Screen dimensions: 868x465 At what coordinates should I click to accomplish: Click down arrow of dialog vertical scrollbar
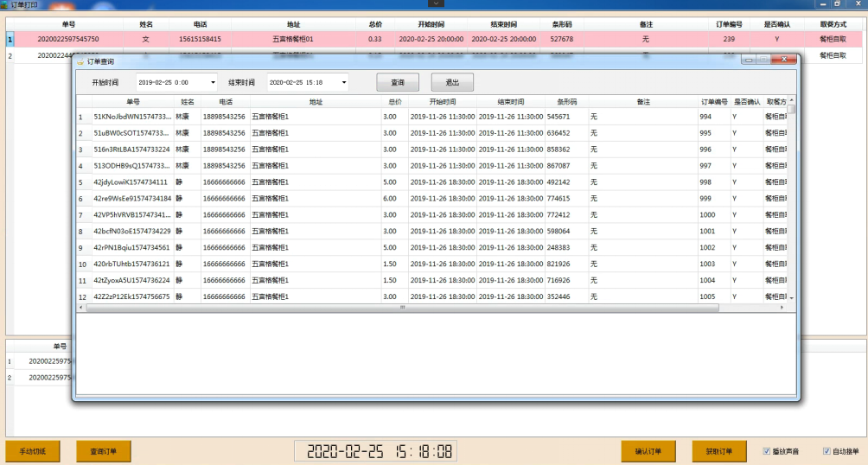[x=791, y=297]
